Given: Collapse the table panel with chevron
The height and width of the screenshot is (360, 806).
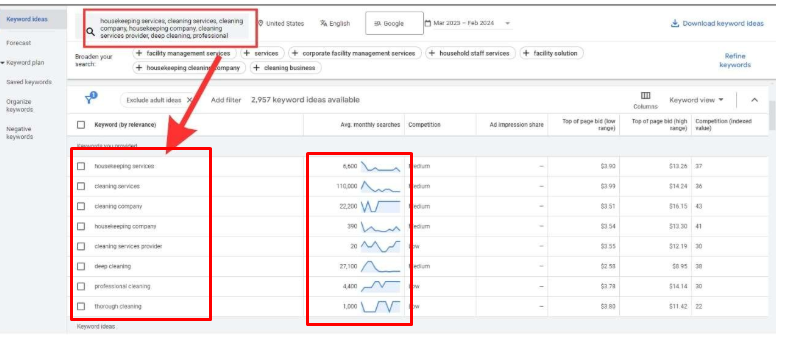Looking at the screenshot, I should (x=754, y=100).
